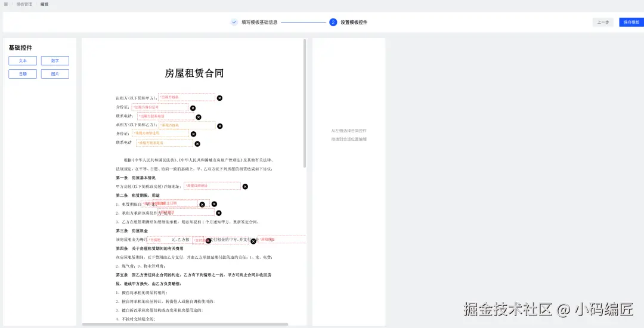
Task: Pick the 日期 basic control
Action: 23,74
